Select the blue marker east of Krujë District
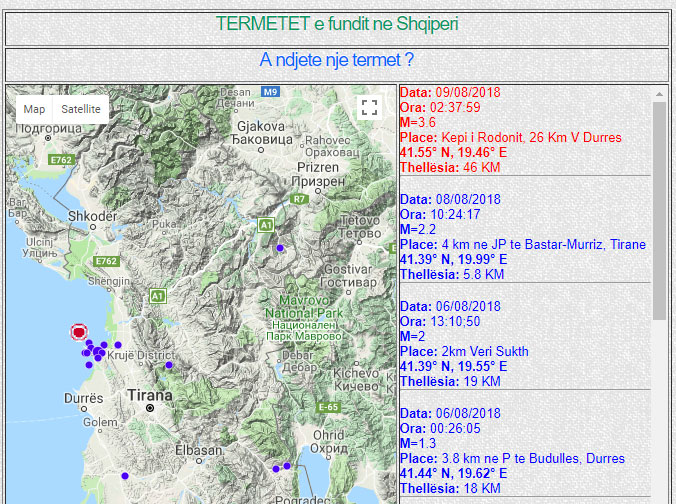Viewport: 676px width, 504px height. [169, 365]
